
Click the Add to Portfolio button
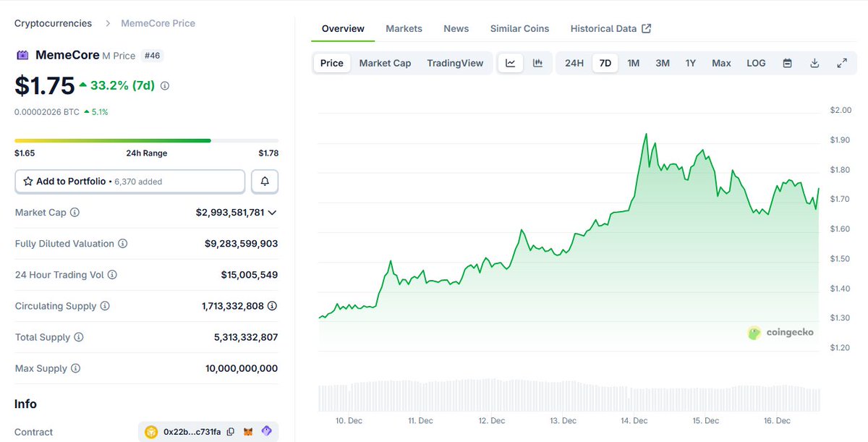tap(130, 182)
